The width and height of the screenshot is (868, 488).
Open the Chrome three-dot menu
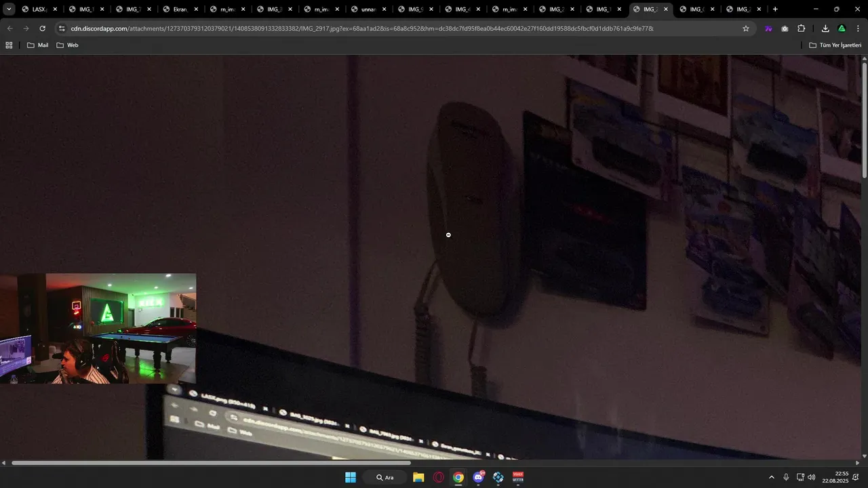(x=858, y=28)
